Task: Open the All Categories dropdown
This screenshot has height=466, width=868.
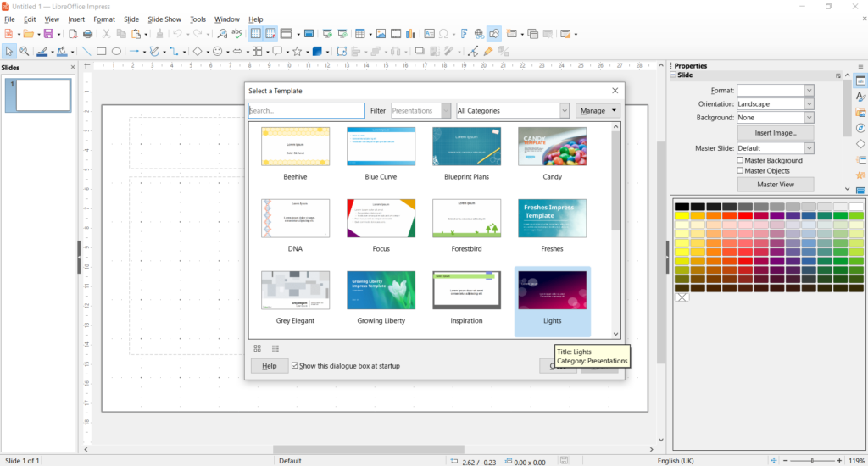Action: [513, 111]
